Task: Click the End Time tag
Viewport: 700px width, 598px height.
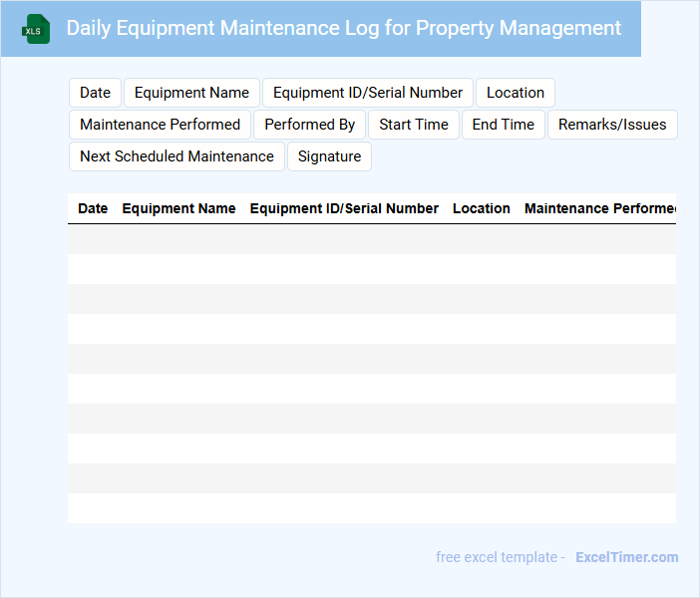Action: coord(504,125)
